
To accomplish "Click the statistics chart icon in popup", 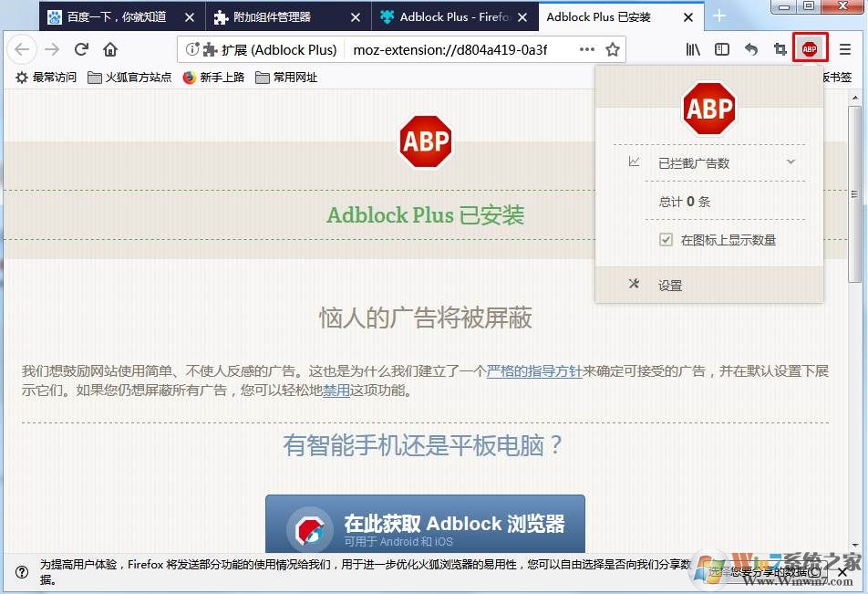I will (x=634, y=162).
